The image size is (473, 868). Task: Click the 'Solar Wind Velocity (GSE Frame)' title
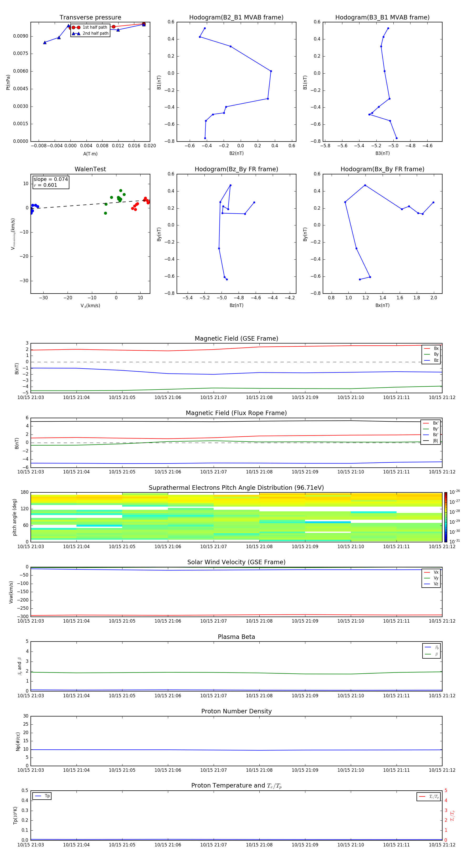[x=236, y=562]
